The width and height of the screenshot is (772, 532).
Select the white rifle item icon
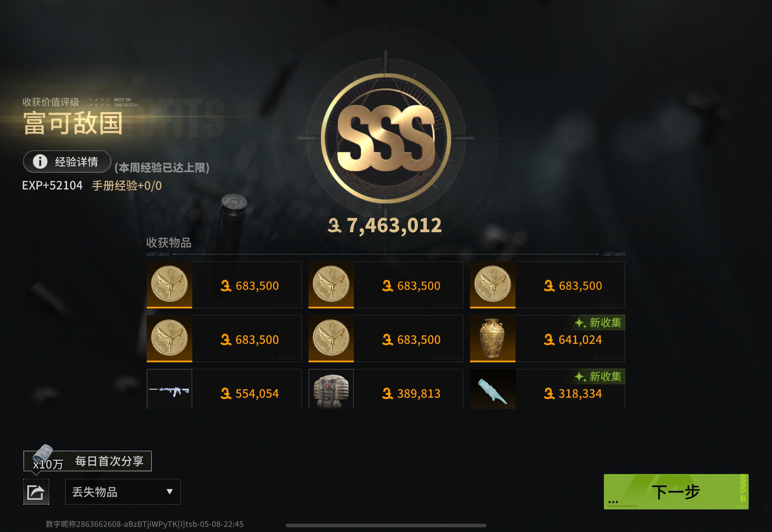click(x=169, y=389)
